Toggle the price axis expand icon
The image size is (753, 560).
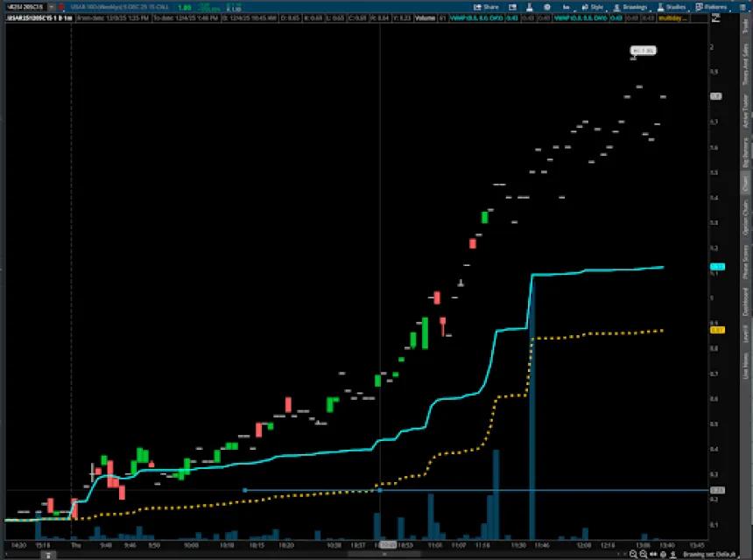(x=715, y=17)
